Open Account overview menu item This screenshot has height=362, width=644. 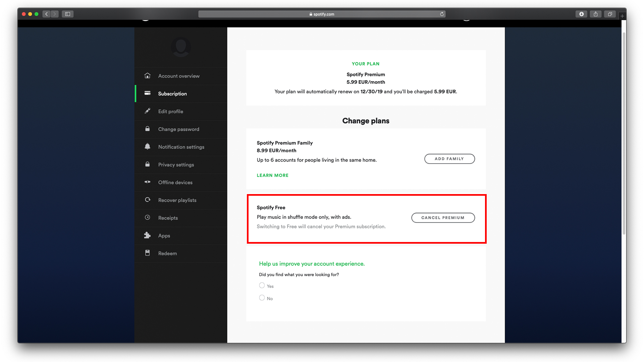(x=181, y=76)
